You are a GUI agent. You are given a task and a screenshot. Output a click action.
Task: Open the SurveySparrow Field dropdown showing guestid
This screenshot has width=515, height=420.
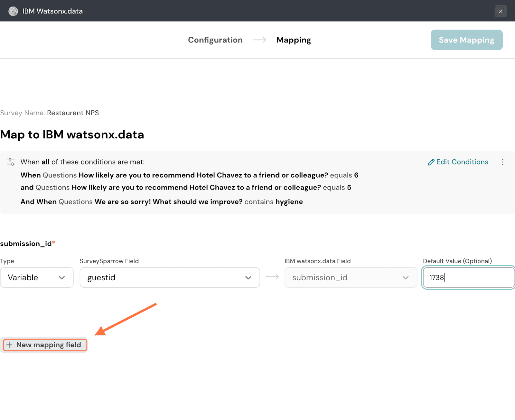[170, 277]
